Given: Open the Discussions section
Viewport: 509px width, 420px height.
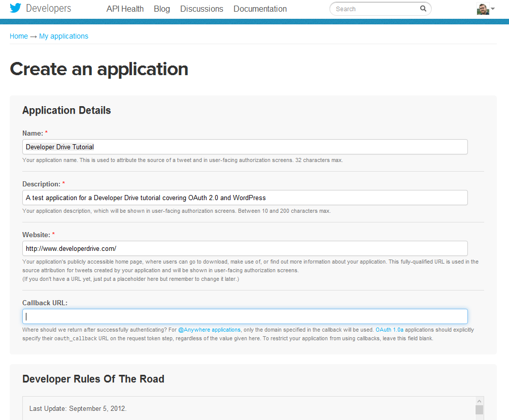Looking at the screenshot, I should (x=201, y=9).
